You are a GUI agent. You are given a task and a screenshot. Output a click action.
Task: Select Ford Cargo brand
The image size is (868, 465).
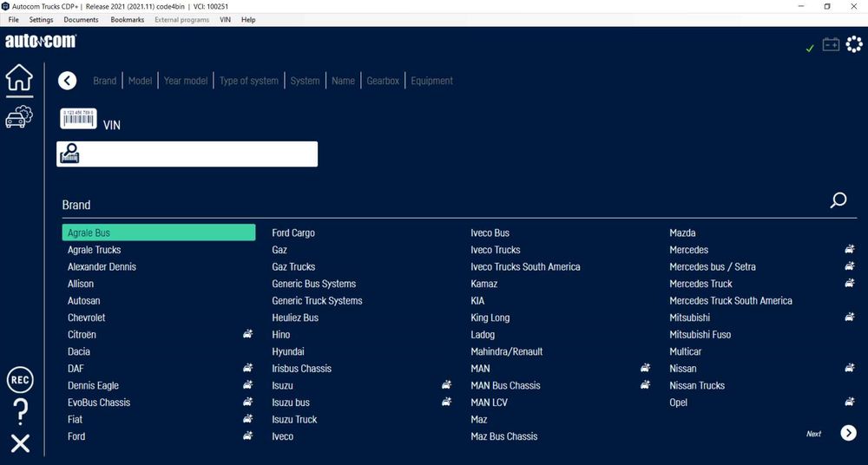tap(293, 233)
